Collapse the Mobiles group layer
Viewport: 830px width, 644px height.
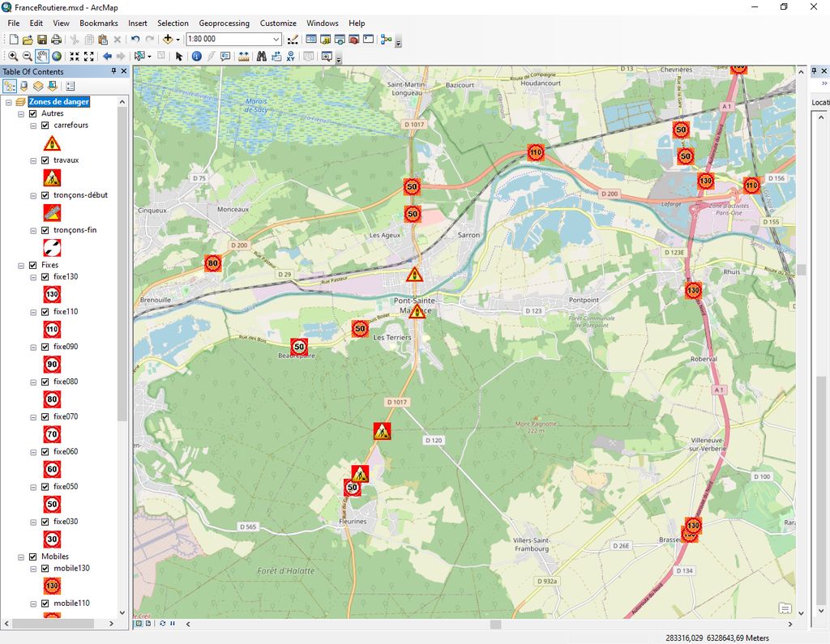(x=21, y=557)
